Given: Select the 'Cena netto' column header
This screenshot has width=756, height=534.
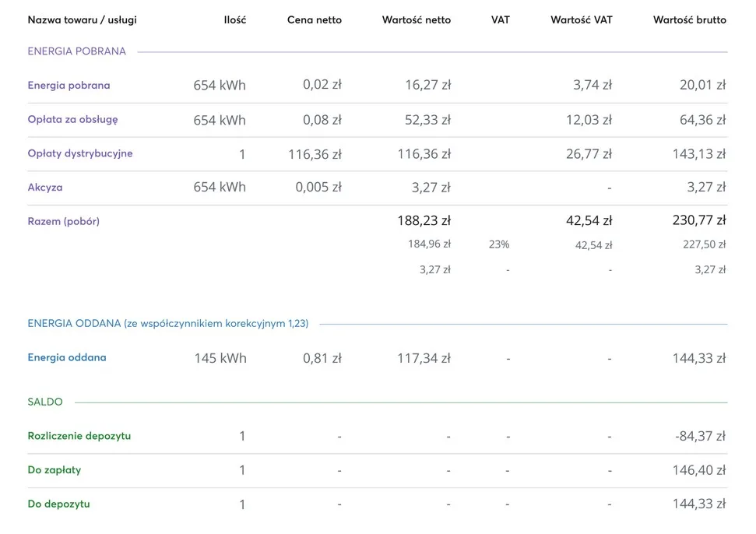Looking at the screenshot, I should 314,20.
